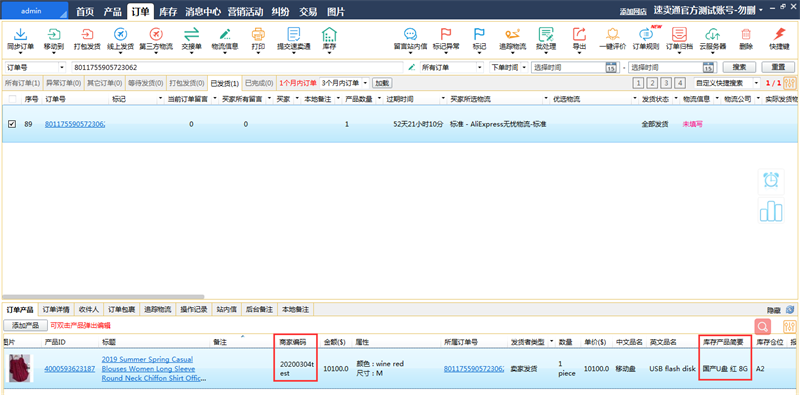This screenshot has height=395, width=800.
Task: Click the green pencil edit icon by search box
Action: 412,67
